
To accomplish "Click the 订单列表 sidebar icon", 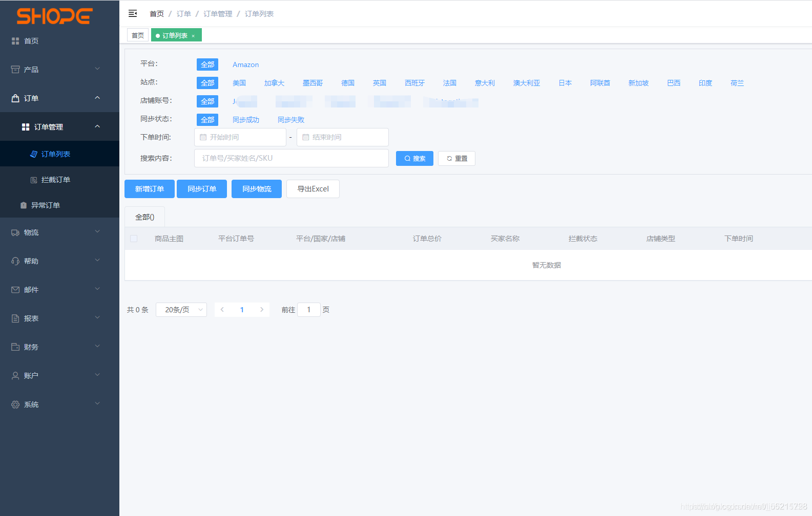I will pyautogui.click(x=34, y=154).
